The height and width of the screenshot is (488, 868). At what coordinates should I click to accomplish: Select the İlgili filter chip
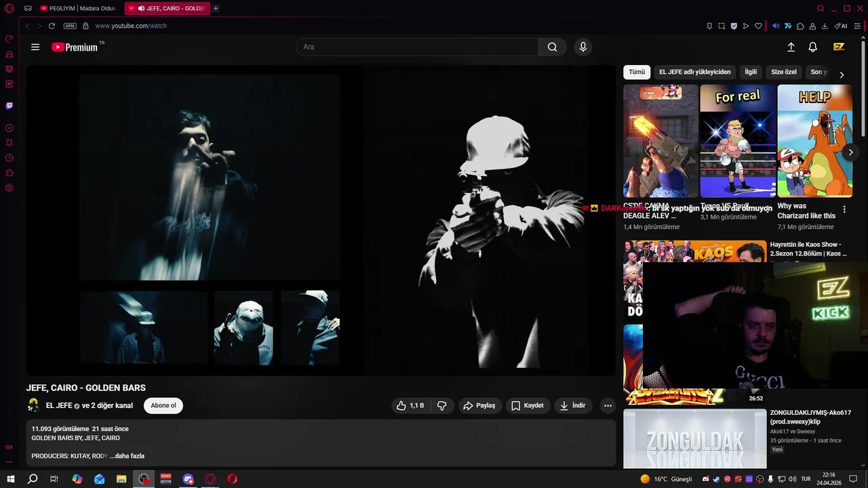point(751,72)
